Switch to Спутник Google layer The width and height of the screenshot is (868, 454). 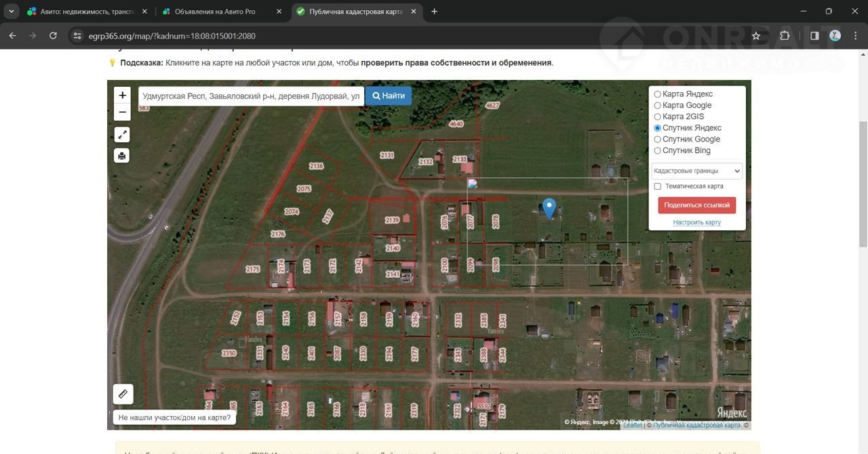(657, 140)
